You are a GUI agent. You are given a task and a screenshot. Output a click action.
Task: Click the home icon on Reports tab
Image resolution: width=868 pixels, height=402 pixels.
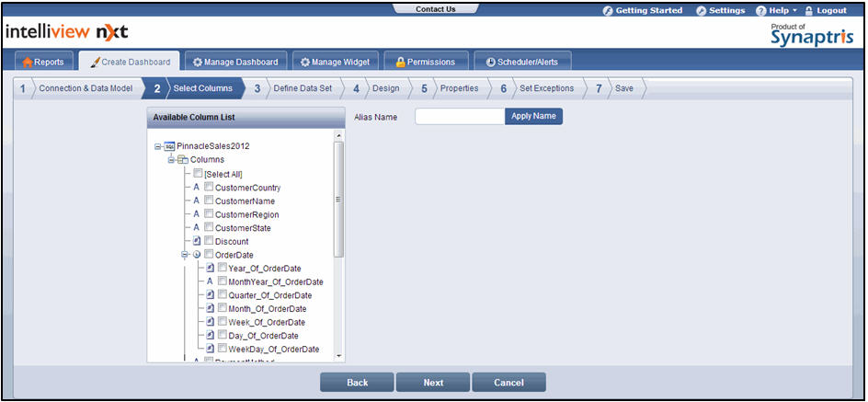point(28,63)
